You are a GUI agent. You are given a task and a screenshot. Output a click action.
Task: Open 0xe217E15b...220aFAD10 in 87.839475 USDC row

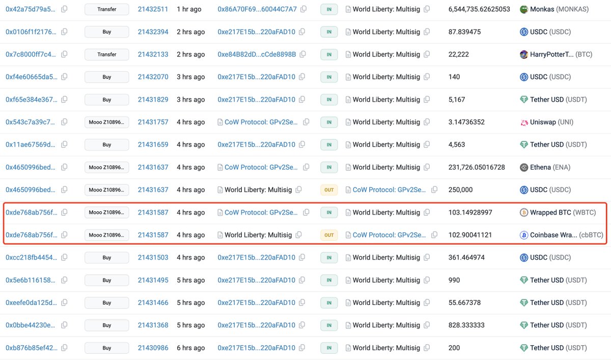(x=256, y=32)
